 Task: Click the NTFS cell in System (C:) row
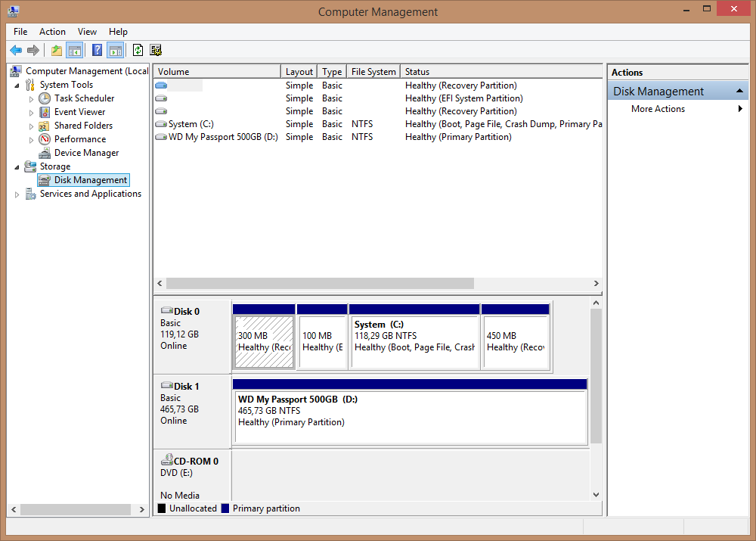tap(362, 124)
